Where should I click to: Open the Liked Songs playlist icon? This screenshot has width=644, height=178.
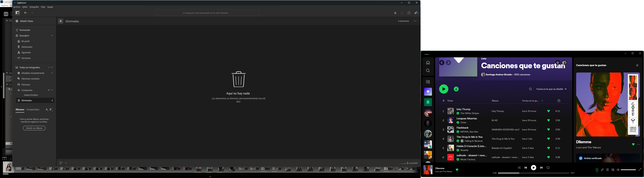(x=428, y=92)
